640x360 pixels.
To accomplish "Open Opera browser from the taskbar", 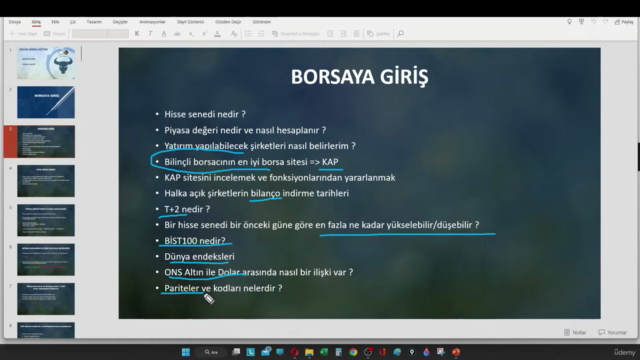I will (x=294, y=352).
